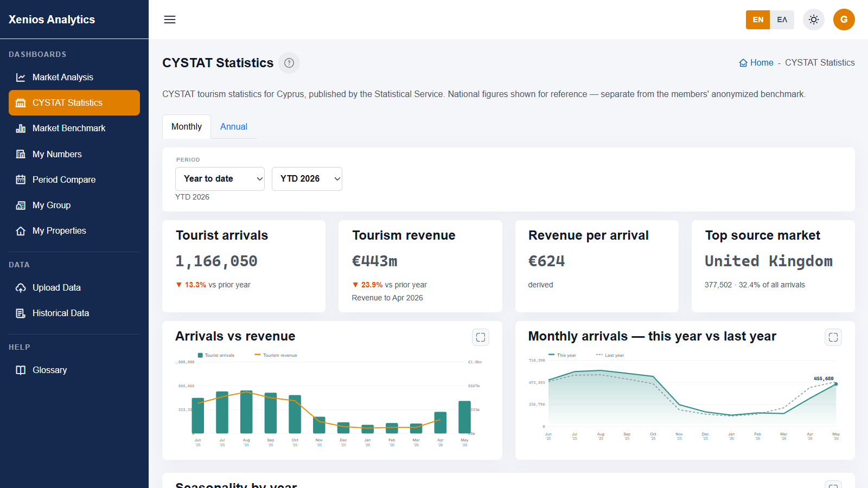Viewport: 868px width, 488px height.
Task: Toggle Tourism revenue legend series
Action: point(276,355)
